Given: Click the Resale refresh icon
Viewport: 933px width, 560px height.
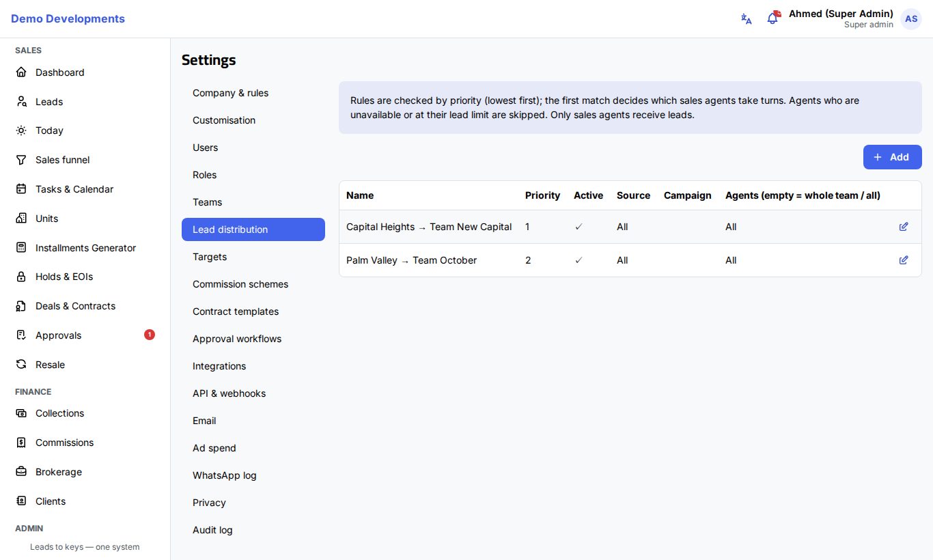Looking at the screenshot, I should (21, 365).
